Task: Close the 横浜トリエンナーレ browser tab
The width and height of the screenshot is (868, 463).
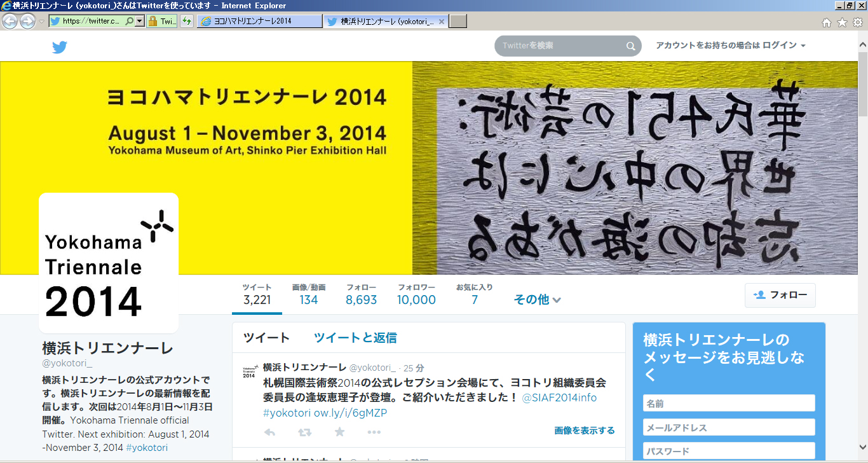Action: point(442,21)
